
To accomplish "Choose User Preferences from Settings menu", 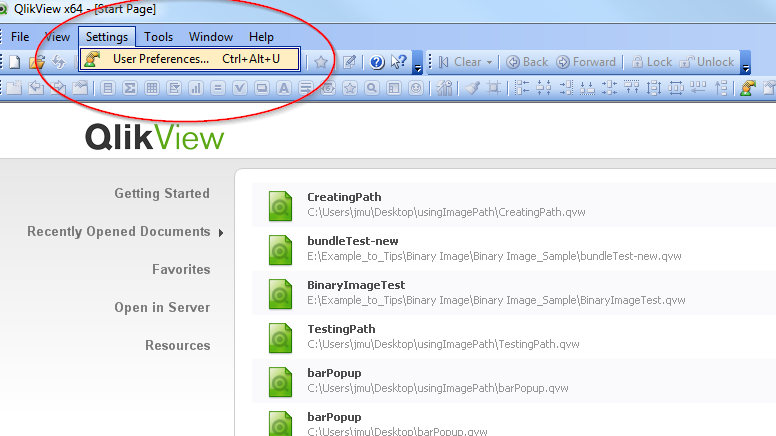I will click(190, 59).
